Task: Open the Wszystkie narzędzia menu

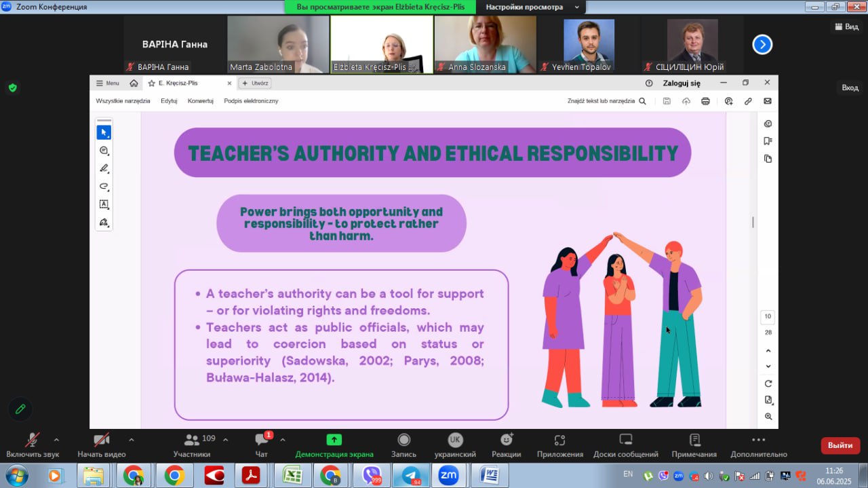Action: pos(123,101)
